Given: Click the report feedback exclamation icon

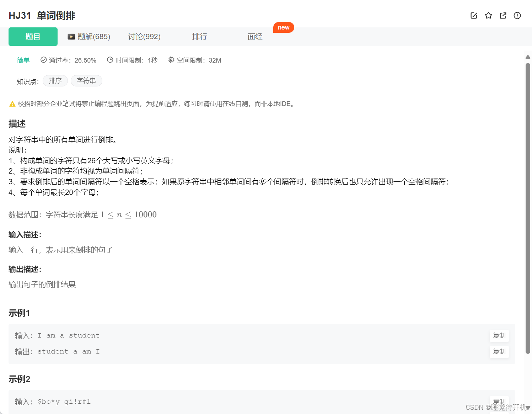Looking at the screenshot, I should [517, 15].
